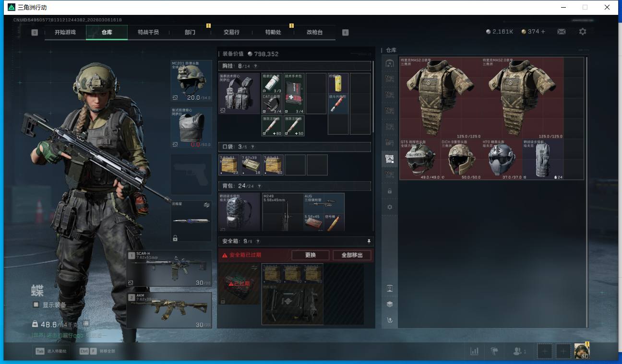Click the empty pistol slot
The width and height of the screenshot is (622, 364).
click(191, 174)
